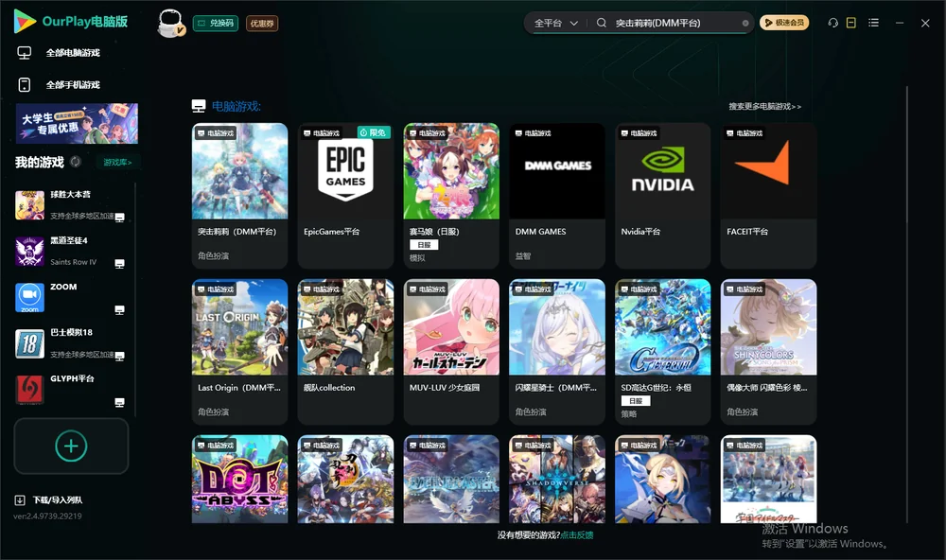Click the 下载/导入列队 download icon
The width and height of the screenshot is (946, 560).
click(20, 500)
